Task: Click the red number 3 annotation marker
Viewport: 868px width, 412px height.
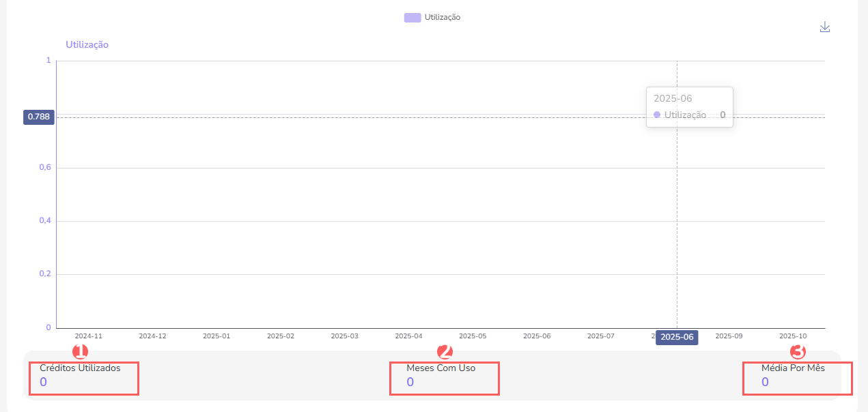Action: (x=798, y=352)
